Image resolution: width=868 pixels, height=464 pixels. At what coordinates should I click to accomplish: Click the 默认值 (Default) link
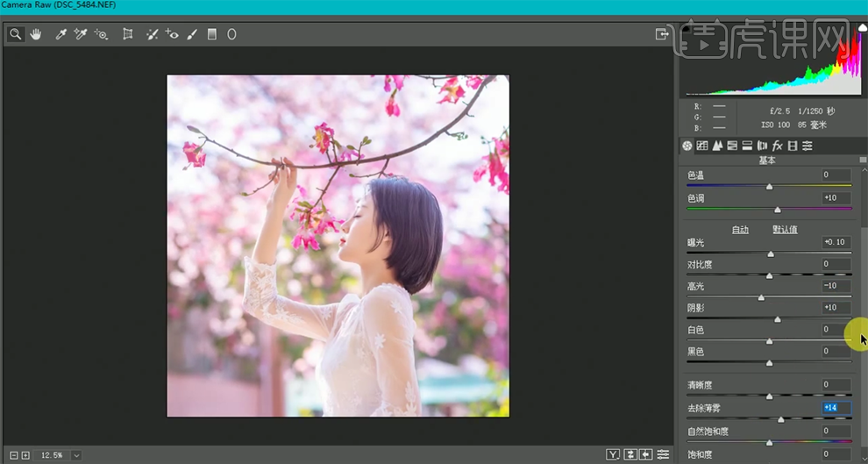coord(784,230)
